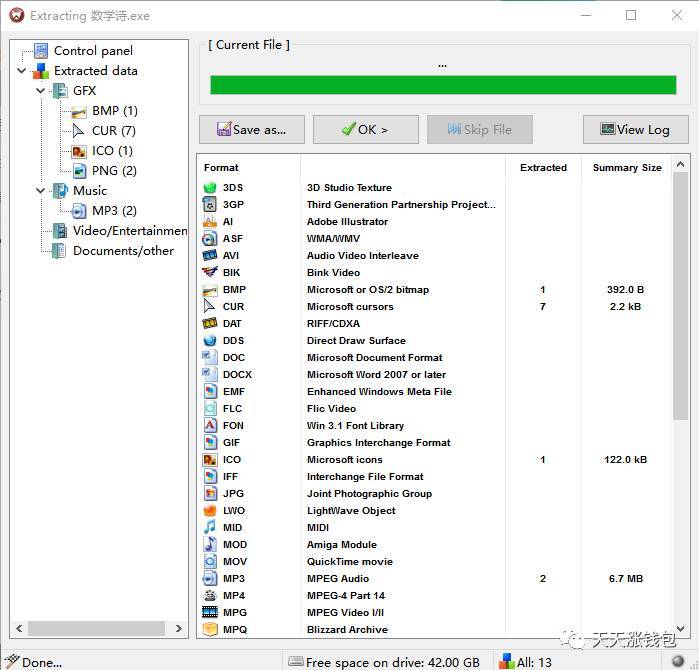This screenshot has width=699, height=670.
Task: Click the Skip File button
Action: coord(480,130)
